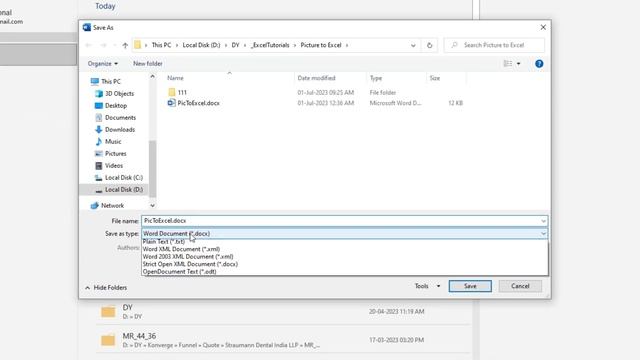Viewport: 640px width, 360px height.
Task: Click DY in the address path
Action: (x=236, y=45)
